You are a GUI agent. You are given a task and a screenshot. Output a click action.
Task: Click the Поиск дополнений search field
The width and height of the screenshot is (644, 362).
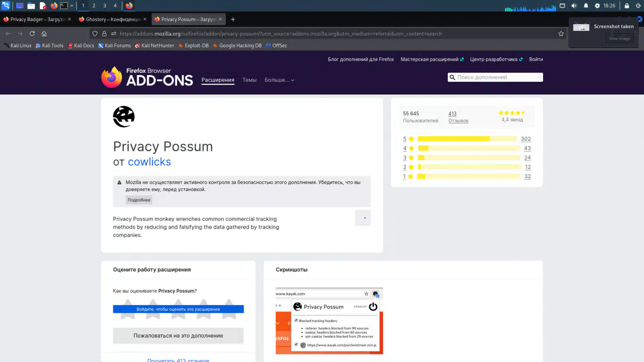[x=495, y=77]
